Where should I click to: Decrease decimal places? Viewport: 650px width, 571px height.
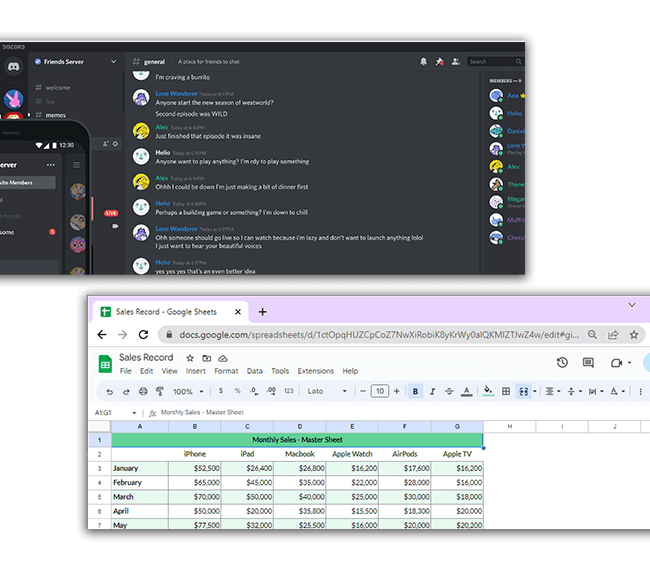click(254, 391)
